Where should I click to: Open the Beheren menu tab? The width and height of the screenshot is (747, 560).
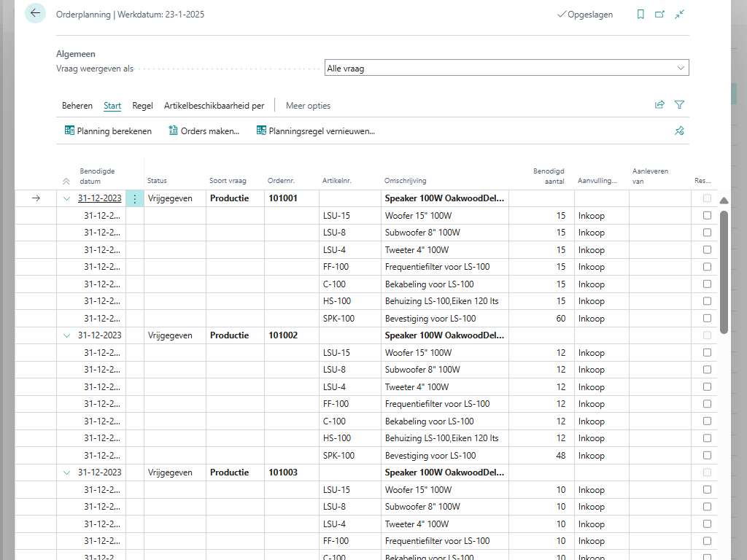click(77, 106)
